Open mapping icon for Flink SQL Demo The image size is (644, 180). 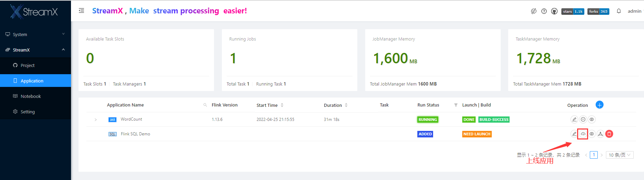(x=600, y=134)
